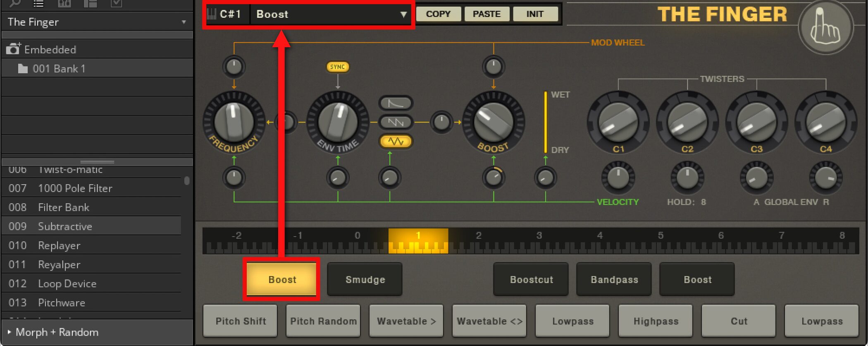Toggle the Lowpass pad next to Highpass

point(572,321)
